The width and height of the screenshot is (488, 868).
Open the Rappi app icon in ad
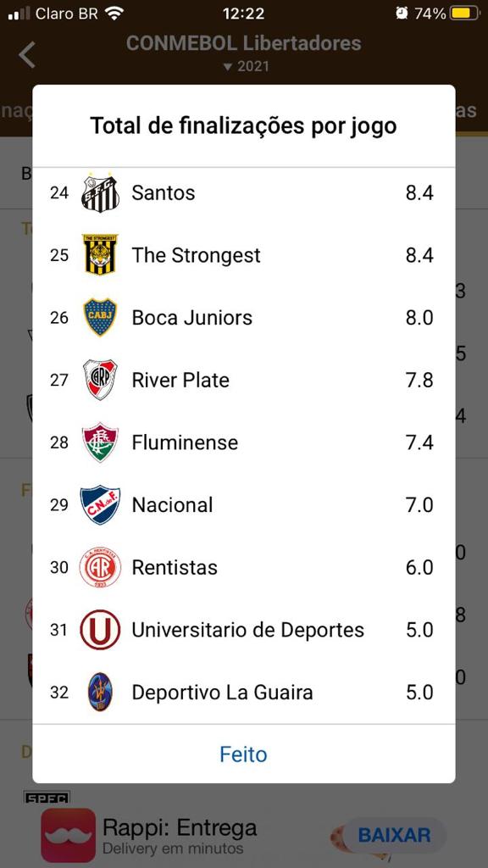coord(68,835)
